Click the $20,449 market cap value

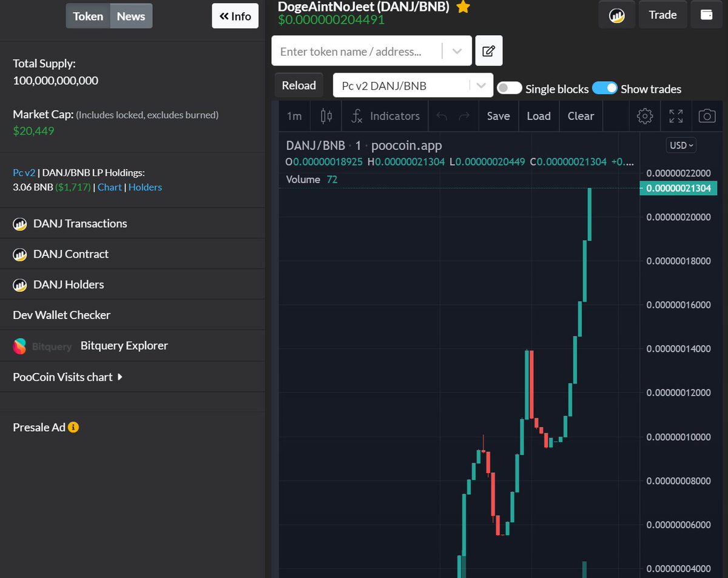[x=33, y=130]
